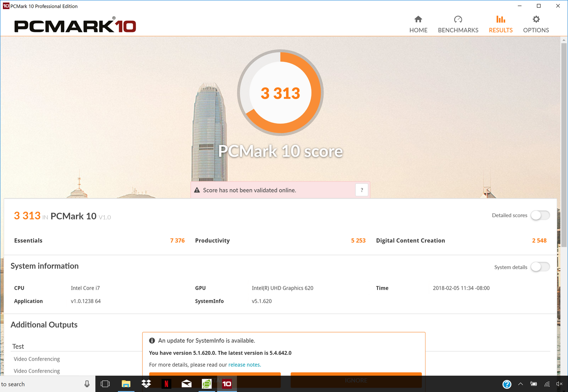Screen dimensions: 568x392
Task: Enable the Detailed scores toggle
Action: pos(540,215)
